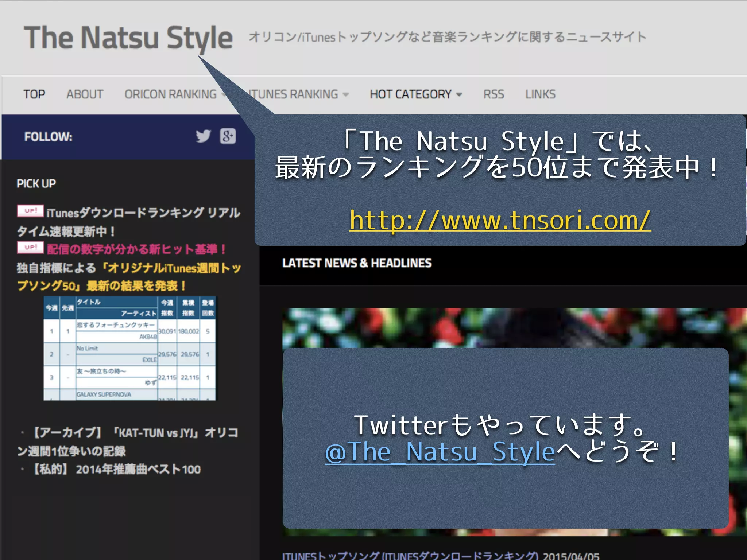Click the PICK UP heading
This screenshot has width=747, height=560.
(x=36, y=183)
